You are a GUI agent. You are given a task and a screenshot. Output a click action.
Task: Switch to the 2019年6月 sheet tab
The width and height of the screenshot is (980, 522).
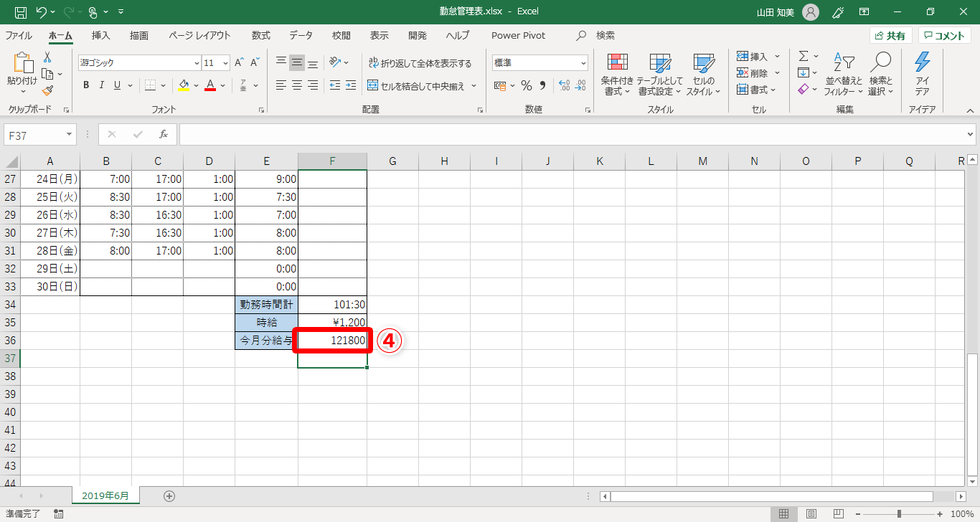pos(105,495)
